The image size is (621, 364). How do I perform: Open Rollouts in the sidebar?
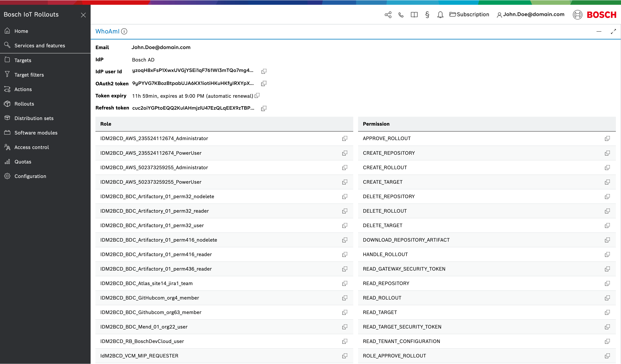(x=24, y=104)
